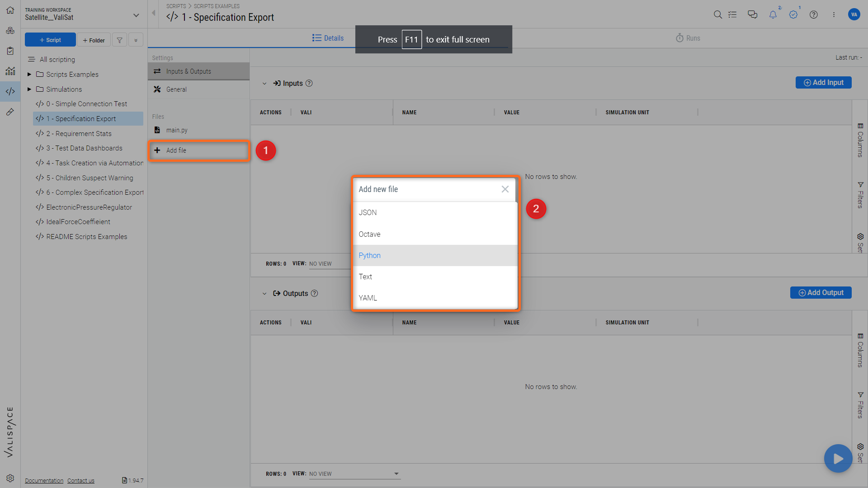Open the Columns side panel of Outputs table
868x488 pixels.
(860, 351)
